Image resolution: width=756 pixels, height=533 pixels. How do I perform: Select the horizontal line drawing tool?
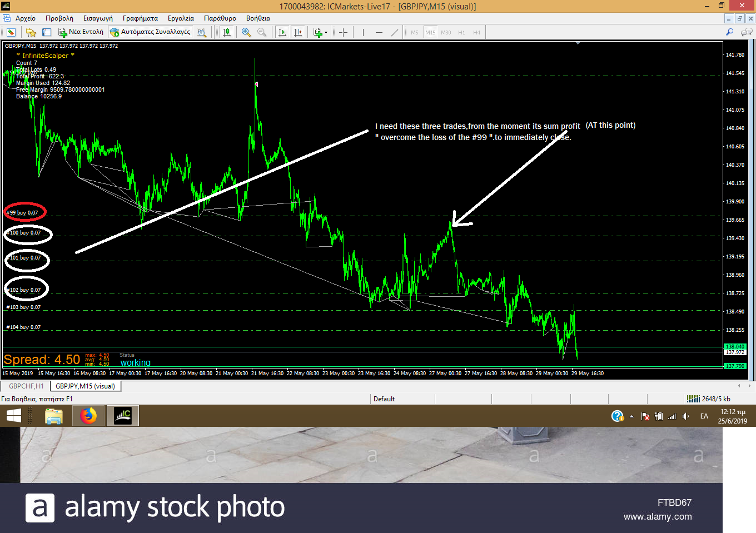tap(379, 32)
